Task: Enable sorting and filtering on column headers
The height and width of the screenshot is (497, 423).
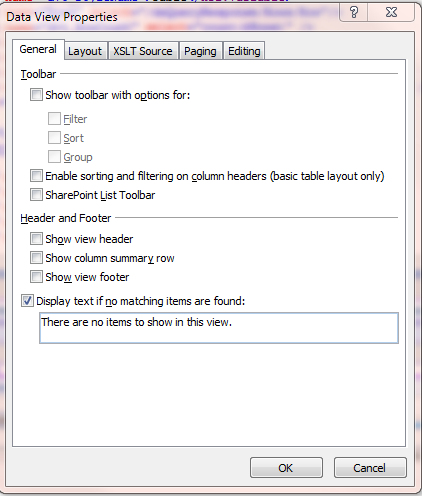Action: pyautogui.click(x=36, y=176)
